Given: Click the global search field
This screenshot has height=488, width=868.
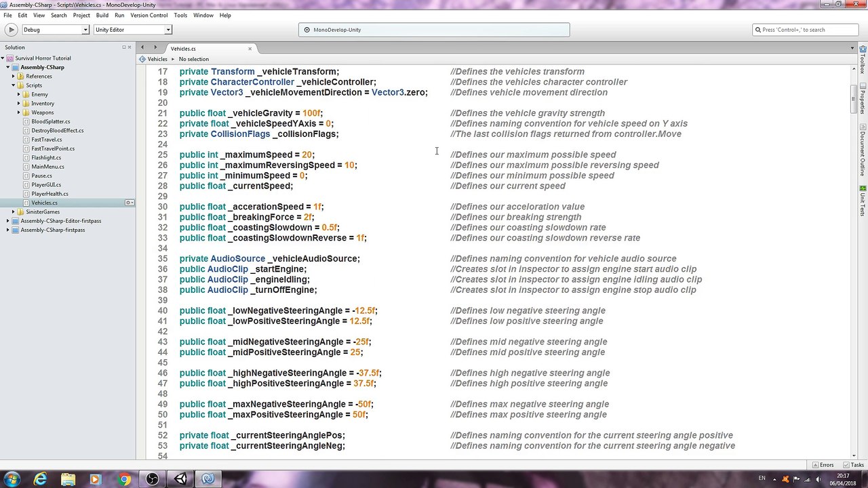Looking at the screenshot, I should pos(806,30).
